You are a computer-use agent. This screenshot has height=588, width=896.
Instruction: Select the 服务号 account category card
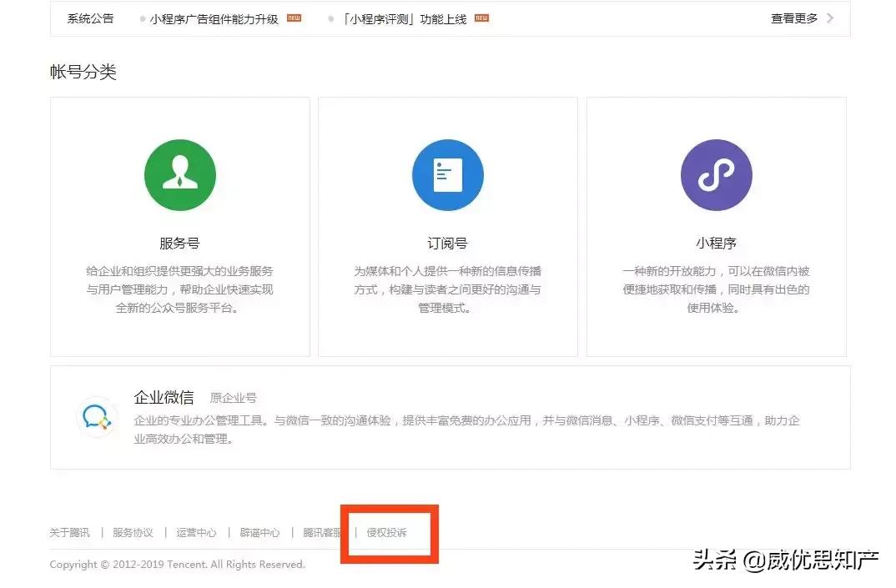(x=180, y=225)
